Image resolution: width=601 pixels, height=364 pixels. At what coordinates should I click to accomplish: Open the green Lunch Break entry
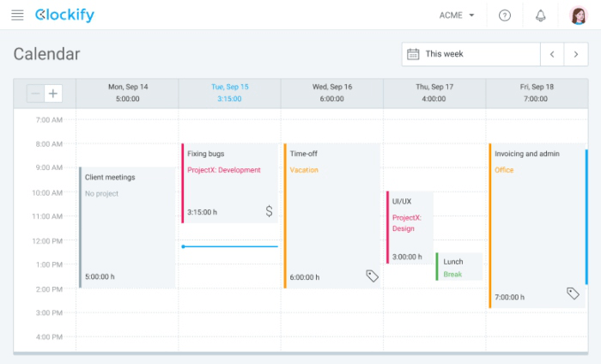458,267
